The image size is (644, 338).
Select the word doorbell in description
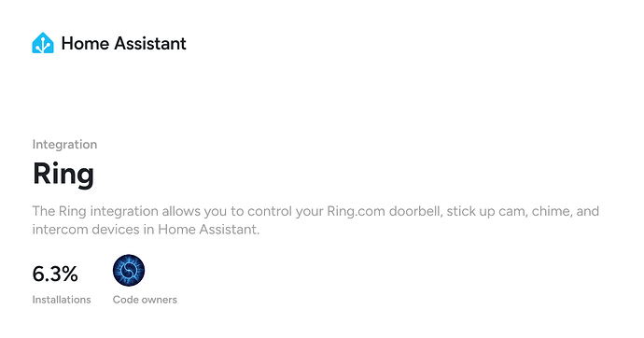click(x=415, y=211)
